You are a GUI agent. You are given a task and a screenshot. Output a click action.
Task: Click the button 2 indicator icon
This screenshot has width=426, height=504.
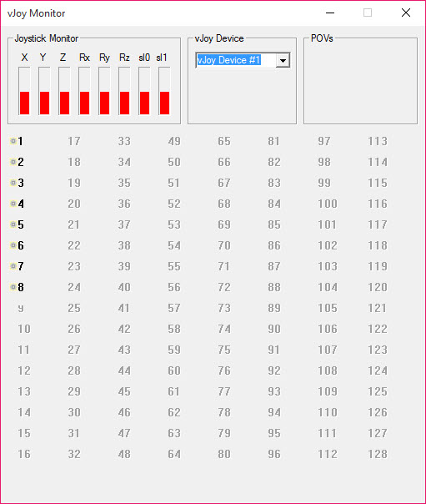(x=13, y=162)
